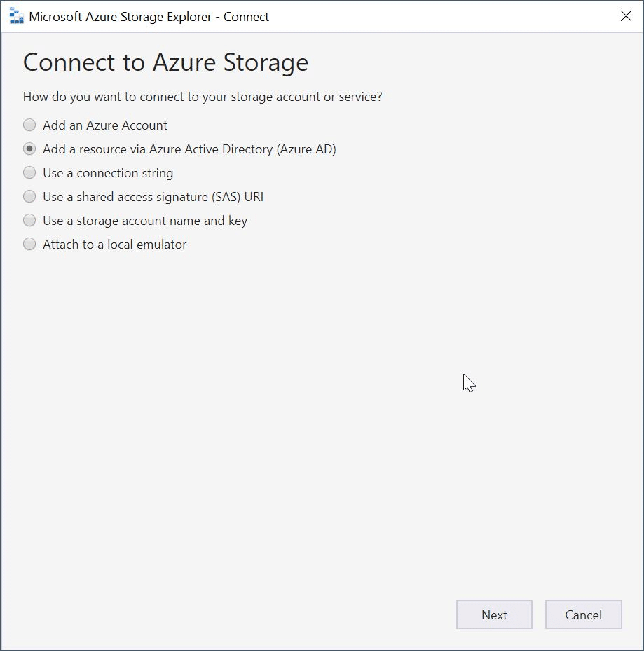This screenshot has width=644, height=651.
Task: Click the 'Add an Azure Account' label text
Action: click(105, 125)
